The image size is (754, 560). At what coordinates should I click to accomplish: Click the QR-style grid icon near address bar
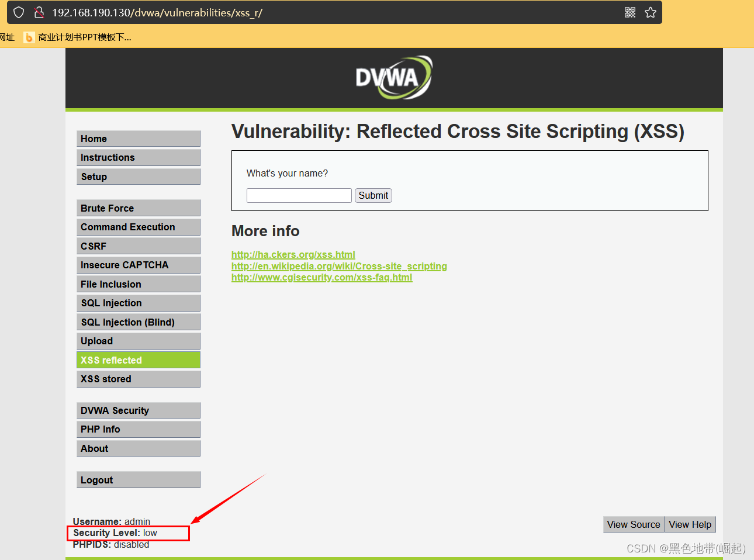630,12
